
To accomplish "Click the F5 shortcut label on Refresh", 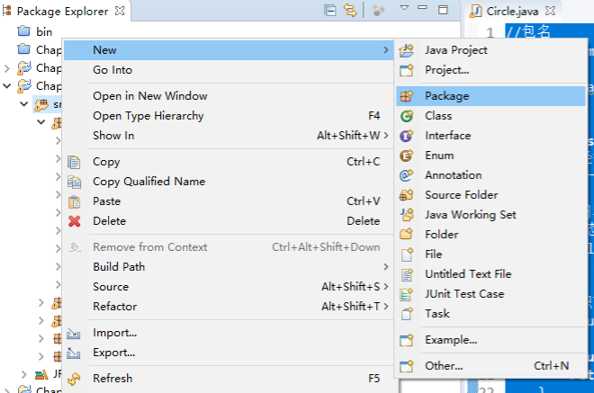I will click(374, 379).
